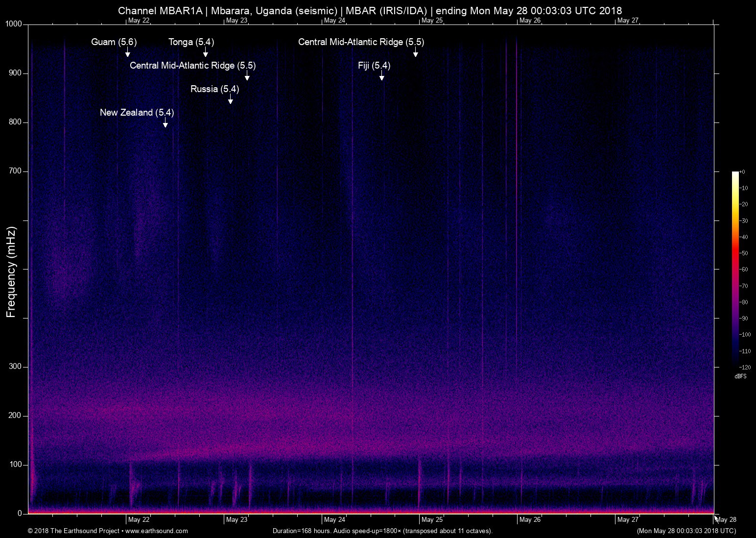This screenshot has height=538, width=756.
Task: Click the arrow under the New Zealand (5.4) label
Action: coord(165,123)
